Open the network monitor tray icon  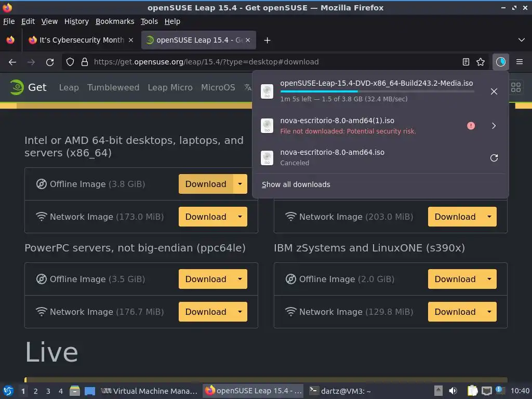coord(487,391)
